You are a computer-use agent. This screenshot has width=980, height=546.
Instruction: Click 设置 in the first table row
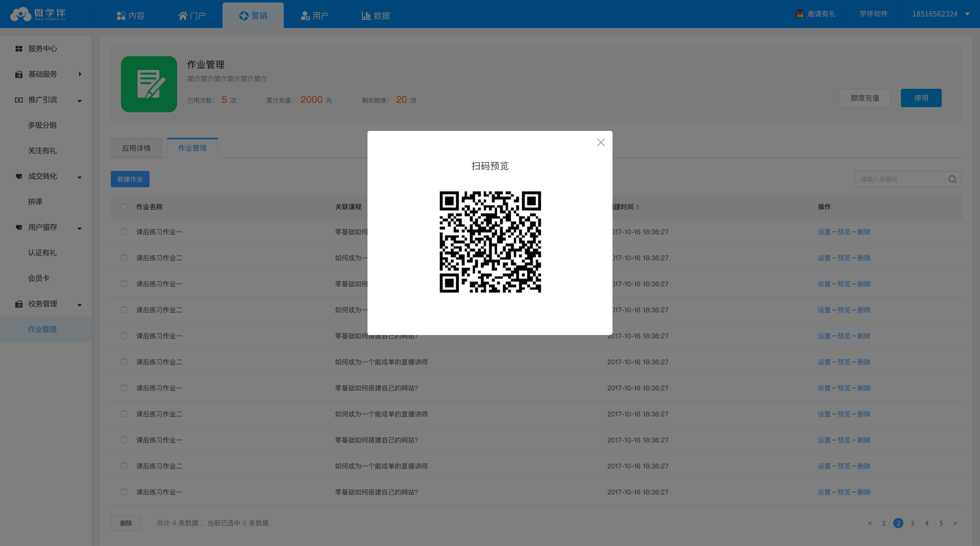[x=824, y=232]
